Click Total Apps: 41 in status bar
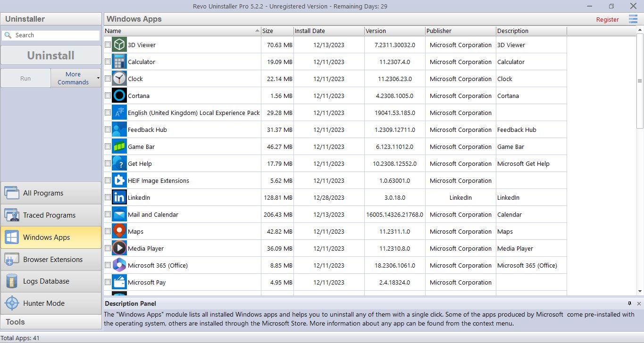The image size is (644, 343). click(x=20, y=338)
